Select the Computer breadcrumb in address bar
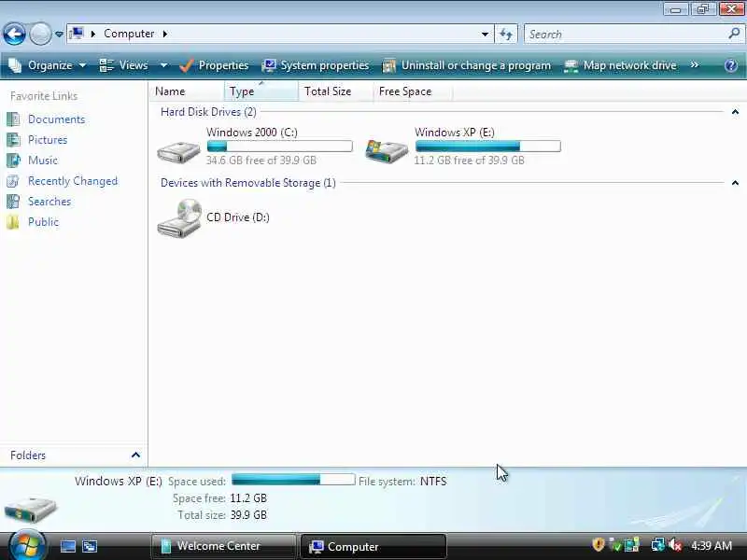Screen dimensions: 747x560 [x=129, y=34]
